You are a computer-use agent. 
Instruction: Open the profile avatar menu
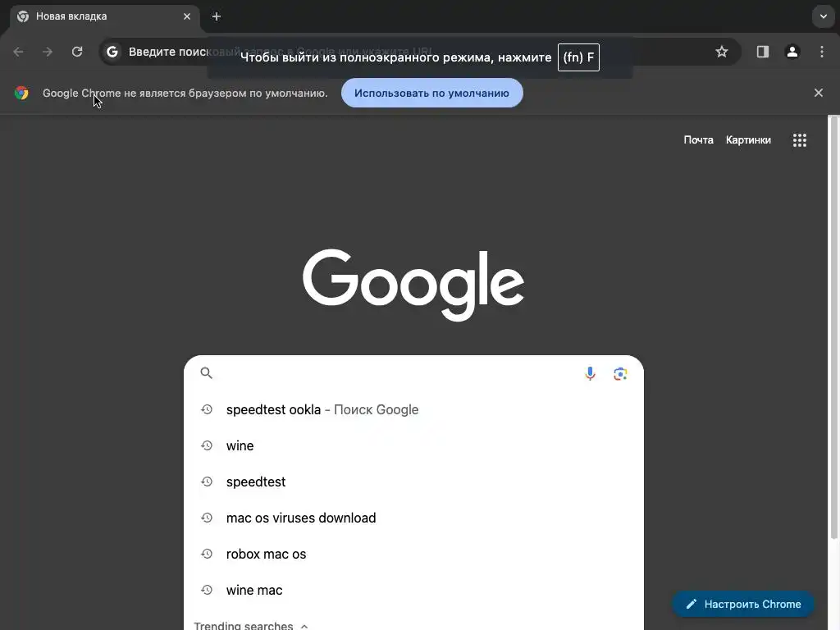coord(792,52)
